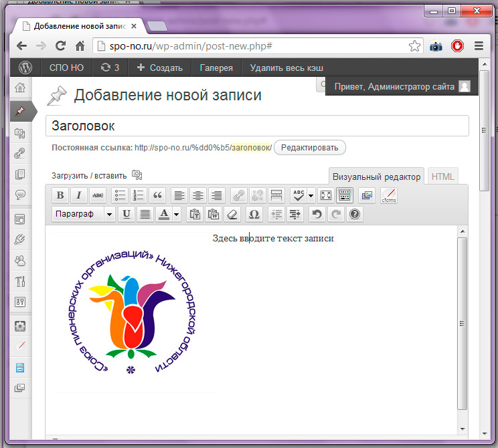The image size is (498, 448).
Task: Toggle underline formatting
Action: coord(127,214)
